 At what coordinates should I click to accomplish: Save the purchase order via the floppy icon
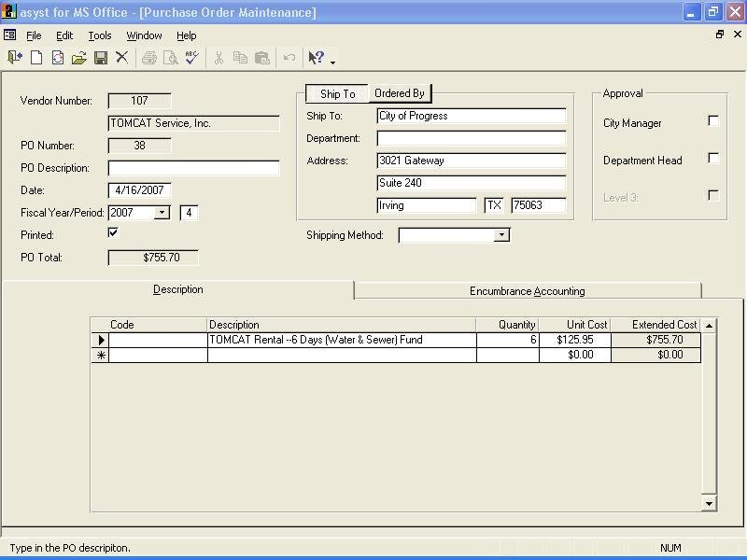pos(101,58)
